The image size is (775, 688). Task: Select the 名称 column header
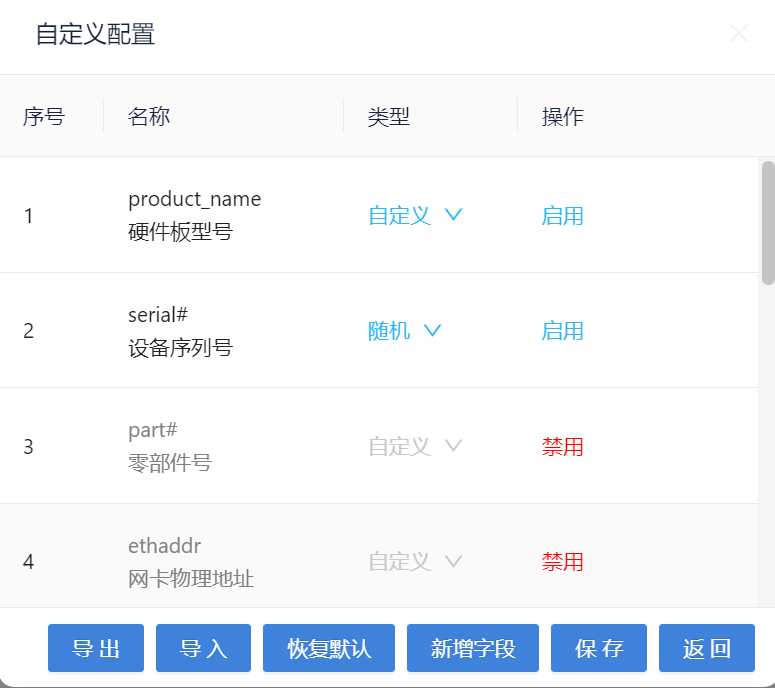pyautogui.click(x=149, y=116)
